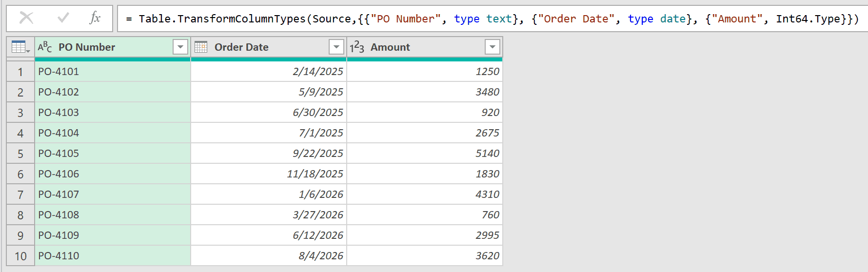This screenshot has height=272, width=868.
Task: Click the 123 number type icon for Amount
Action: tap(357, 47)
